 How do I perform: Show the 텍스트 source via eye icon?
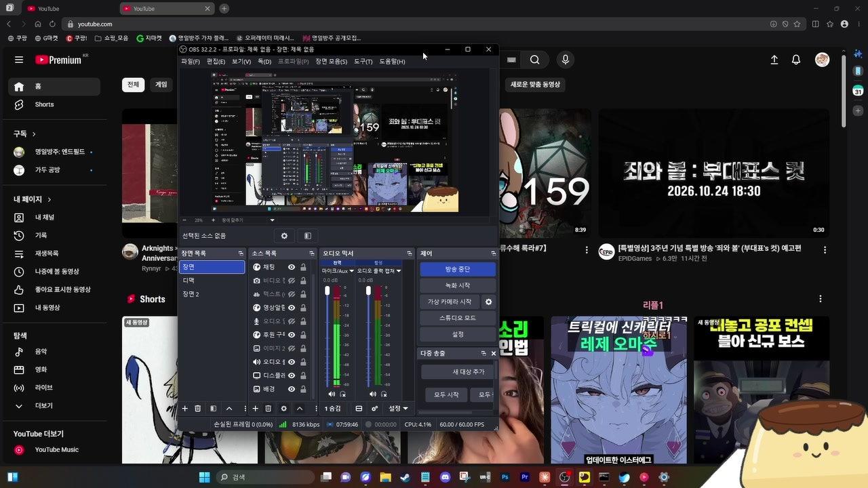point(292,294)
